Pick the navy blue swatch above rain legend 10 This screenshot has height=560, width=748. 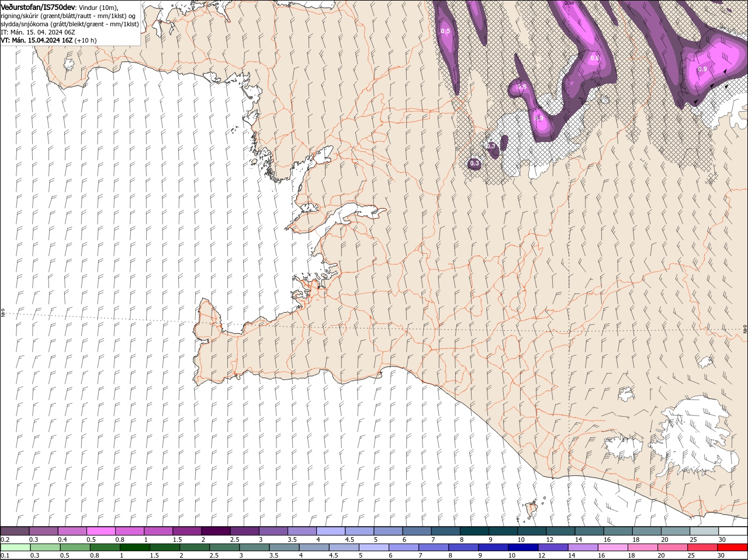tap(524, 547)
